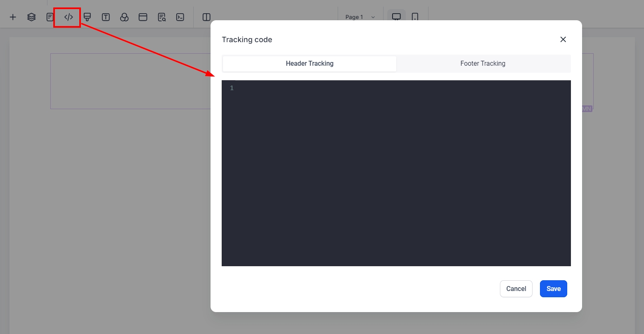This screenshot has width=644, height=334.
Task: Open the document search icon
Action: tap(162, 17)
